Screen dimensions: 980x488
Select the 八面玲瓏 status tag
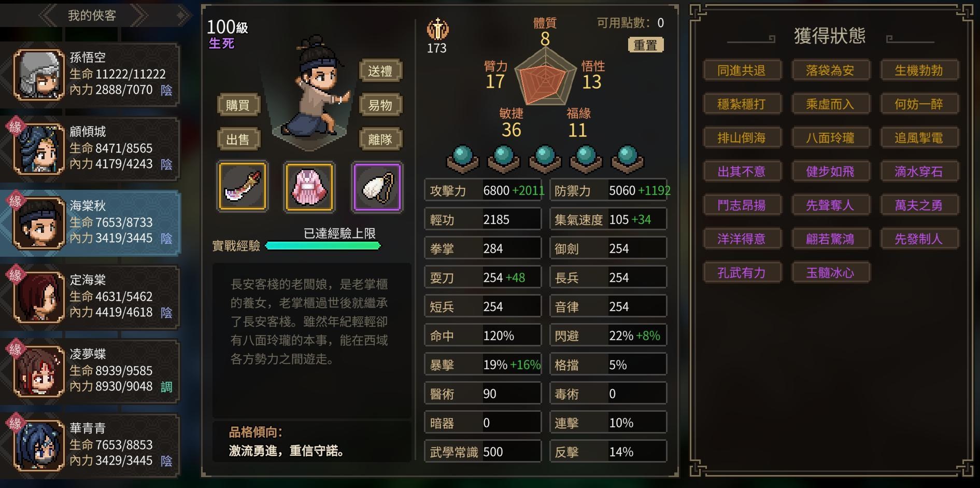click(x=830, y=137)
